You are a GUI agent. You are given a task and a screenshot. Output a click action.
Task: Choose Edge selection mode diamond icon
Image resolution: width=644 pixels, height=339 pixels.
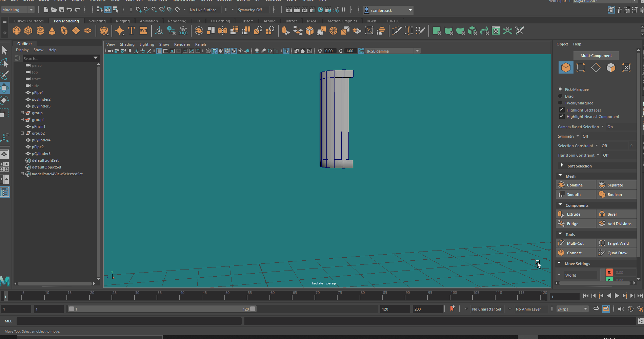click(x=596, y=67)
